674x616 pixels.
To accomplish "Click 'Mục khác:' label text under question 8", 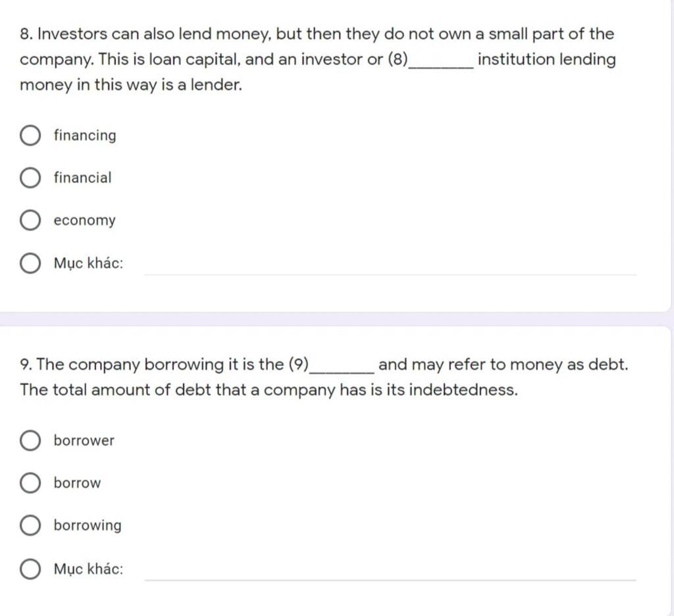I will (x=88, y=263).
